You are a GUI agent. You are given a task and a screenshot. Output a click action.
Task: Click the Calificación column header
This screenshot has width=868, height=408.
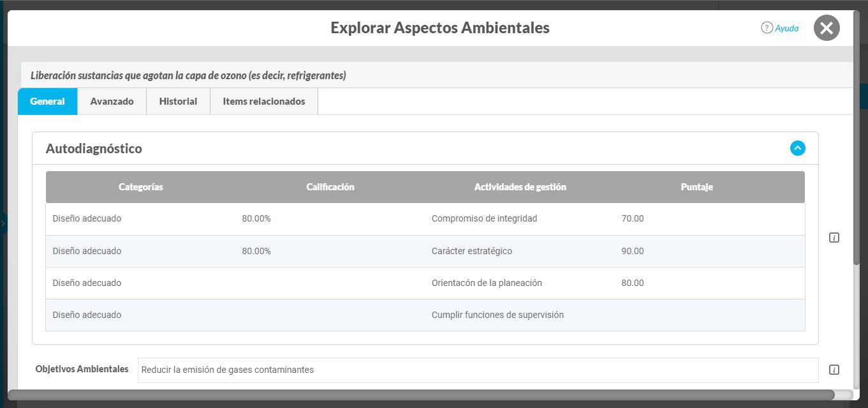[330, 187]
